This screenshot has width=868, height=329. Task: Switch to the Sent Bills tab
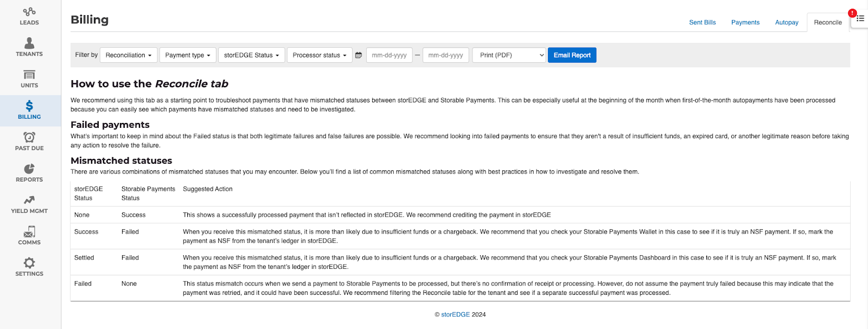tap(703, 22)
